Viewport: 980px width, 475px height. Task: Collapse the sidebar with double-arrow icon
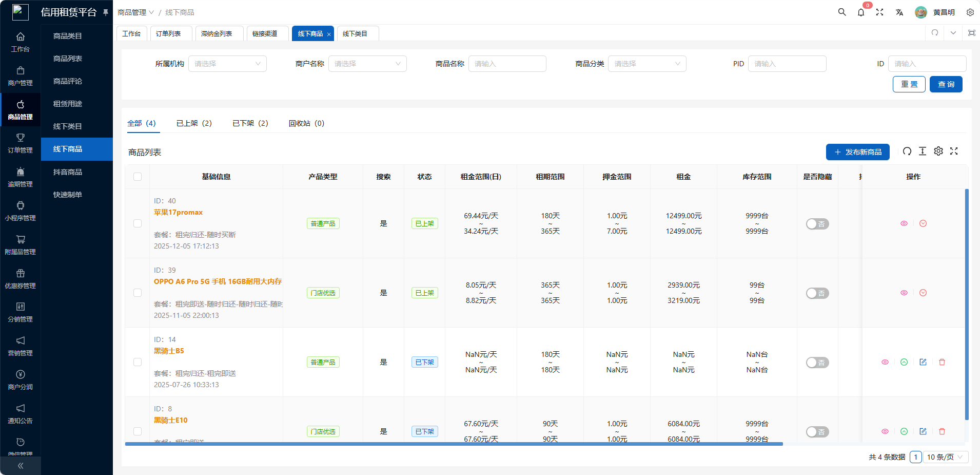(21, 466)
